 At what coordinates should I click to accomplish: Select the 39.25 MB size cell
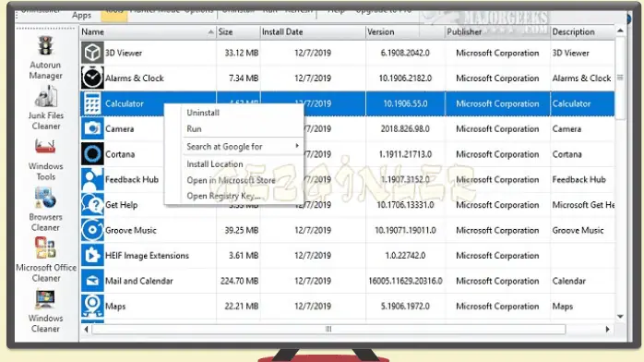pyautogui.click(x=242, y=231)
